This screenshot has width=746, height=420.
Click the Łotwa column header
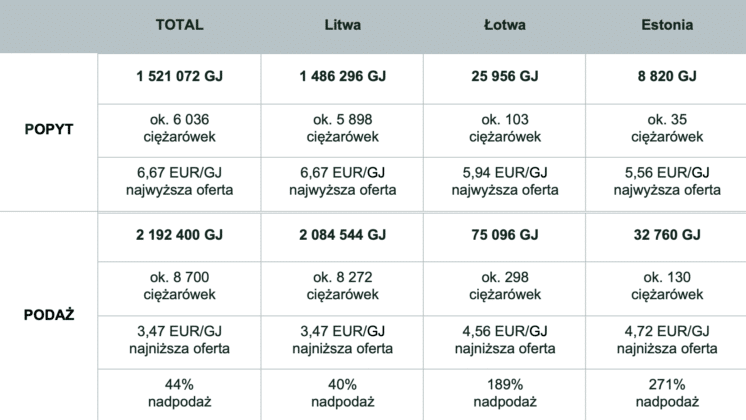(505, 25)
